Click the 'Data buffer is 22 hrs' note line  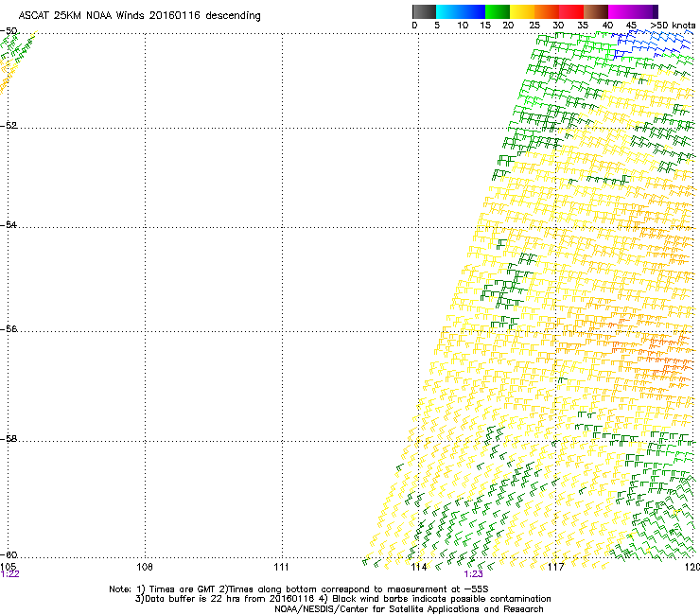(342, 599)
